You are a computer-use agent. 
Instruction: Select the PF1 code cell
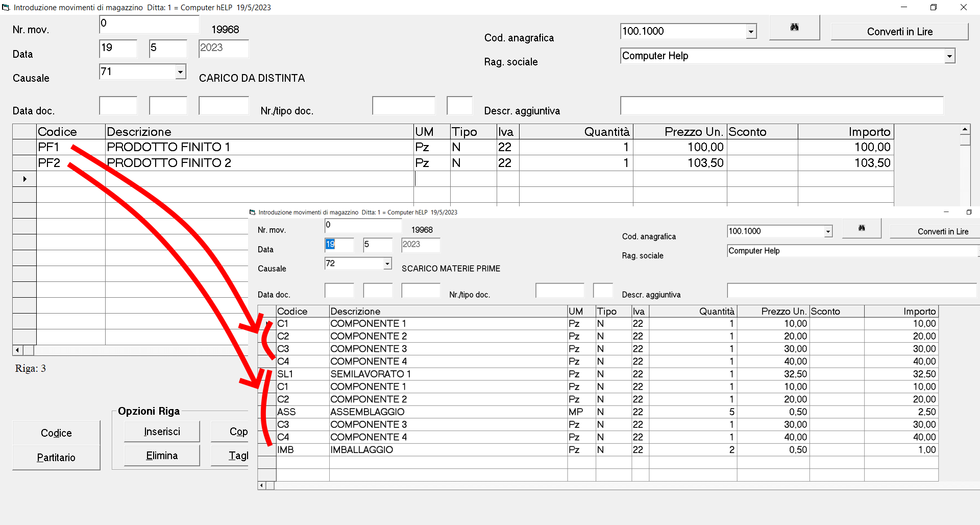point(71,147)
